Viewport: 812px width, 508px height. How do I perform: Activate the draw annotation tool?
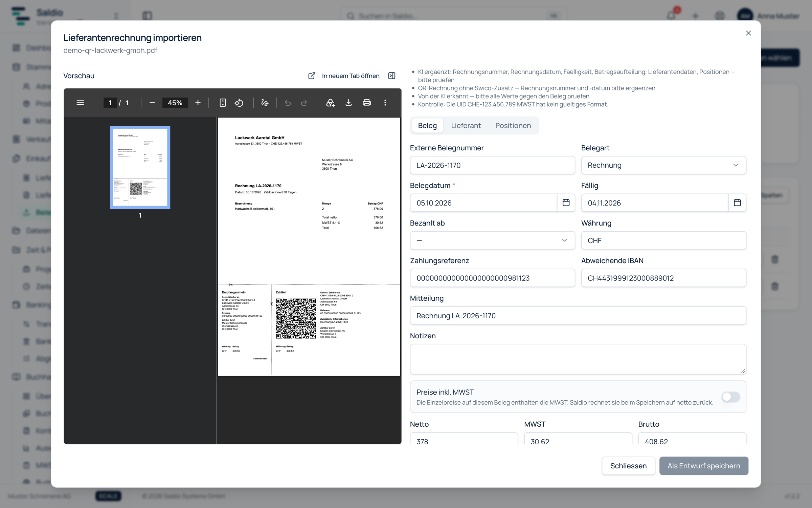[x=265, y=103]
